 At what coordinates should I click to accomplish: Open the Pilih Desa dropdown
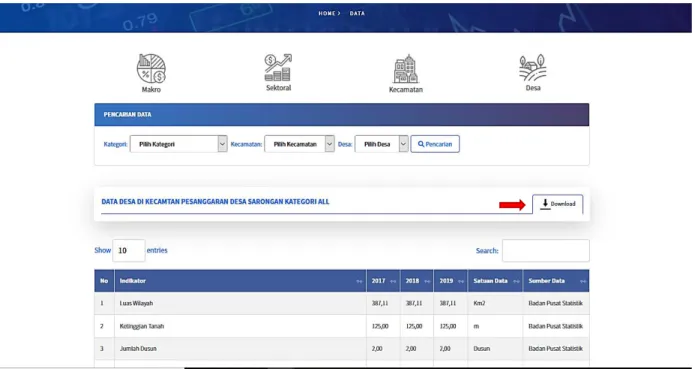pyautogui.click(x=381, y=144)
